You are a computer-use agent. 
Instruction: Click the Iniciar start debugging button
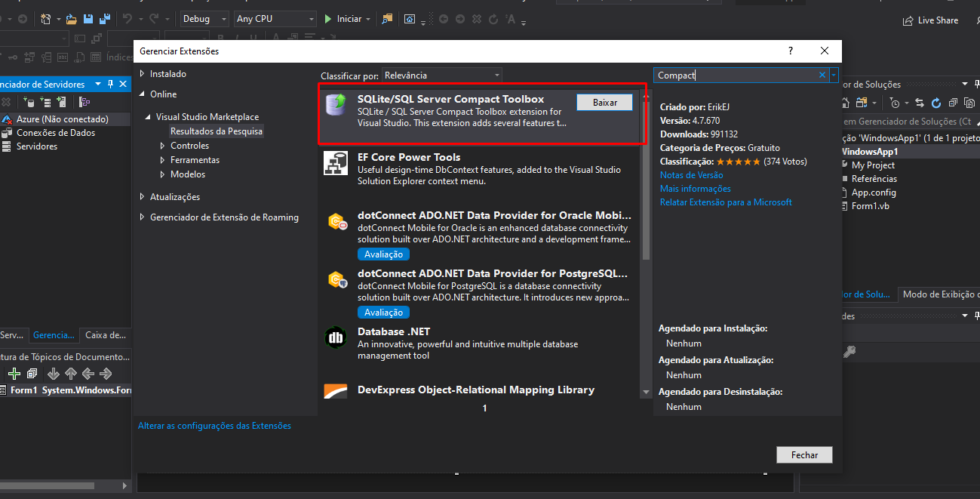343,19
